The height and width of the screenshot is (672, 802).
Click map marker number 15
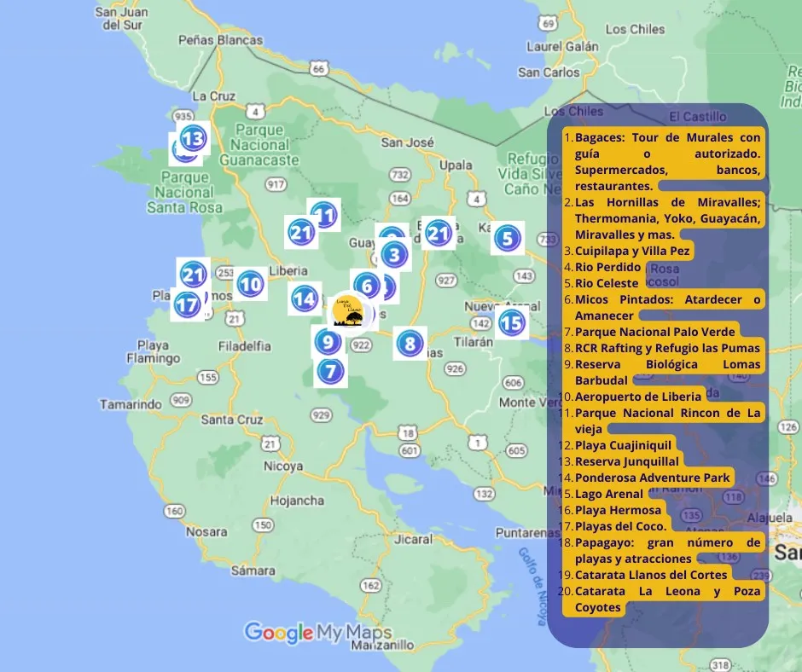point(511,322)
